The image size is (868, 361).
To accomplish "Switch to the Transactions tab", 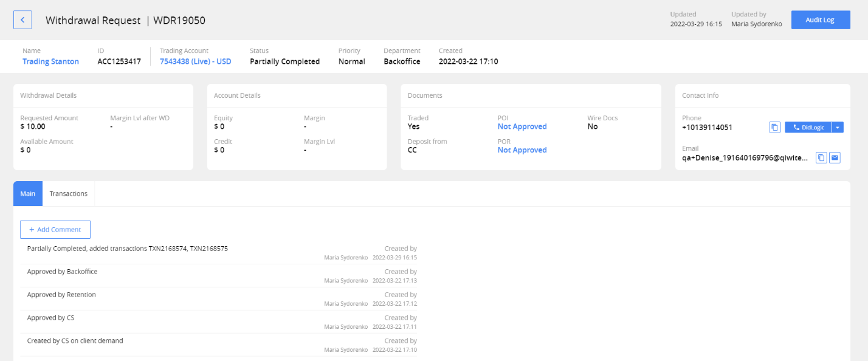I will (68, 193).
